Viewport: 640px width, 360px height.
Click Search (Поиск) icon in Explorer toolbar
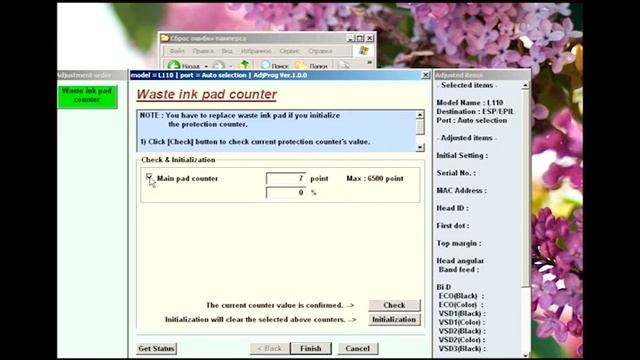pos(265,64)
